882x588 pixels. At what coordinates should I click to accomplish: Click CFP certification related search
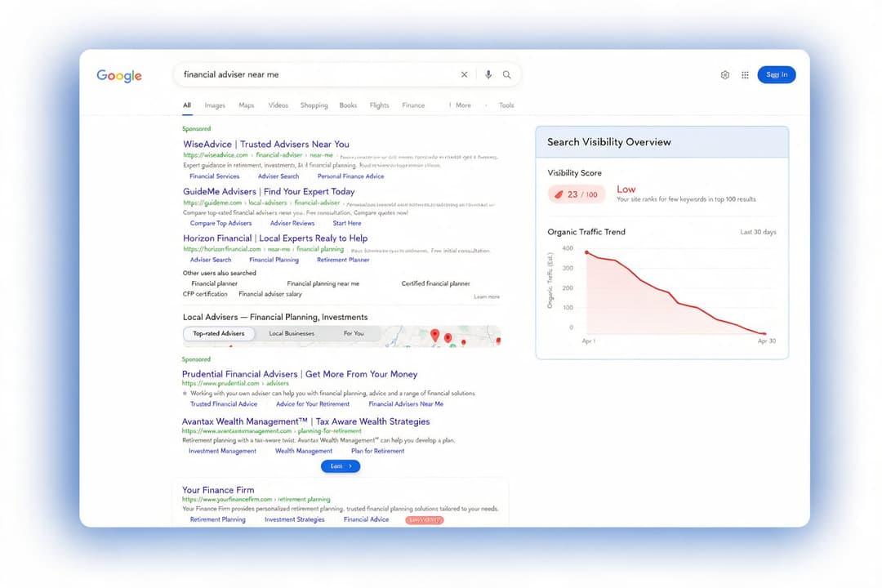pyautogui.click(x=205, y=294)
